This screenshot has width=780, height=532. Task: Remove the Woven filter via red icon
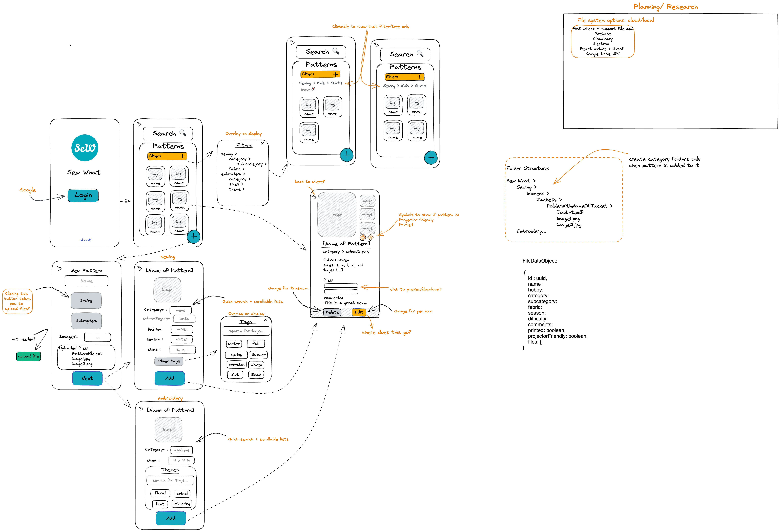[314, 88]
